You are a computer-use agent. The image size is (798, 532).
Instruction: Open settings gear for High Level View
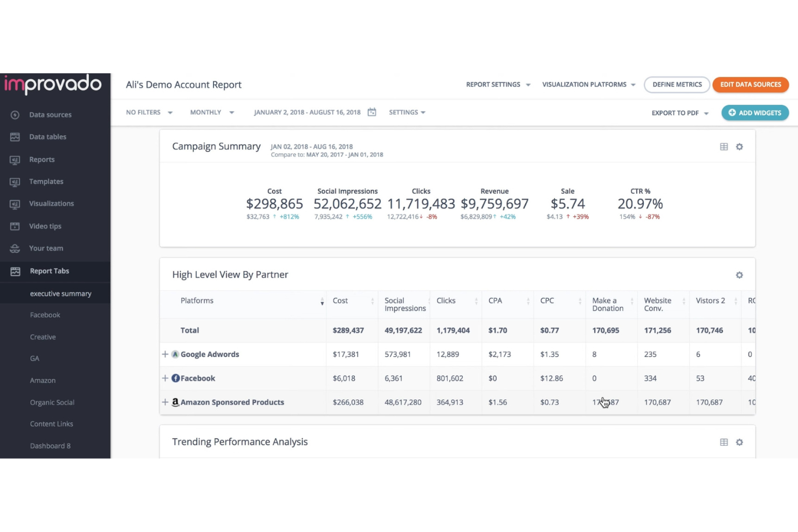click(x=739, y=275)
